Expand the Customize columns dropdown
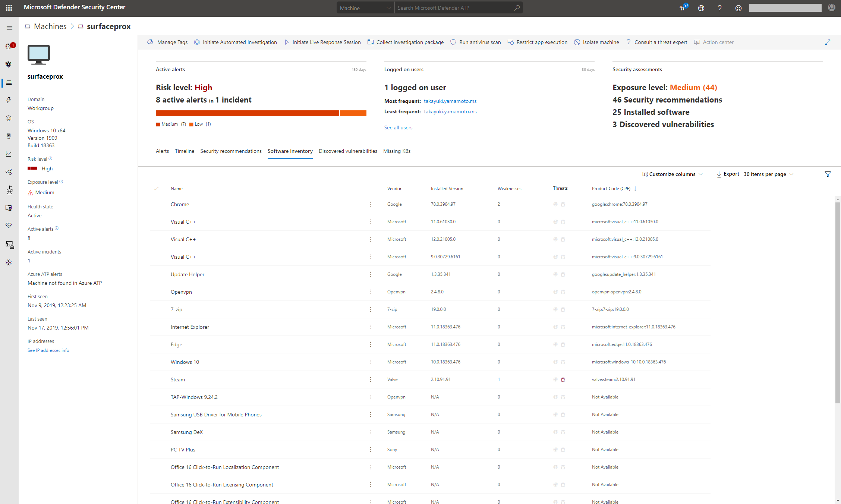 (x=673, y=174)
